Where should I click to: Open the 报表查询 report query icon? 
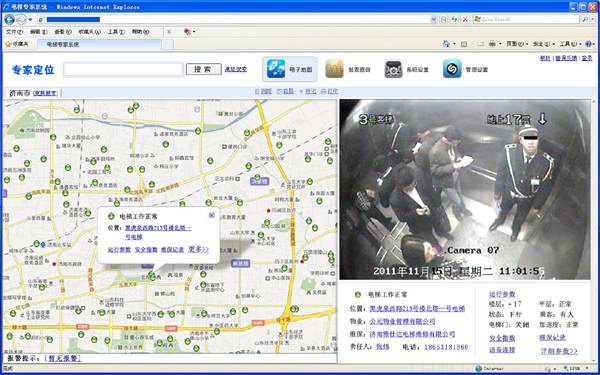tap(334, 69)
